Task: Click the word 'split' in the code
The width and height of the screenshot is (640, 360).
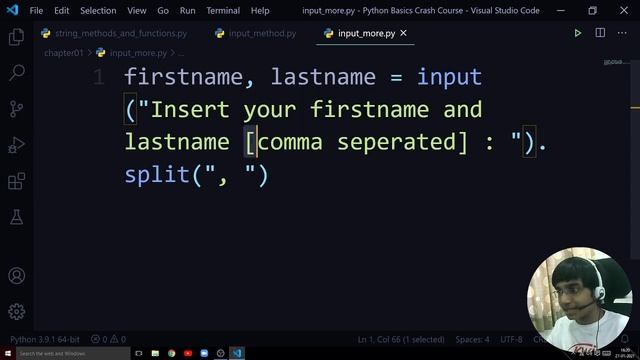Action: point(157,175)
